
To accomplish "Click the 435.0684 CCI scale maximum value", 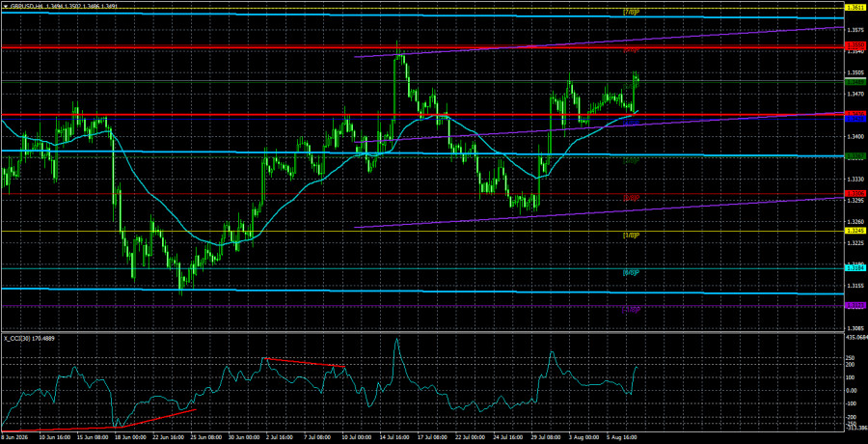I will [x=855, y=337].
